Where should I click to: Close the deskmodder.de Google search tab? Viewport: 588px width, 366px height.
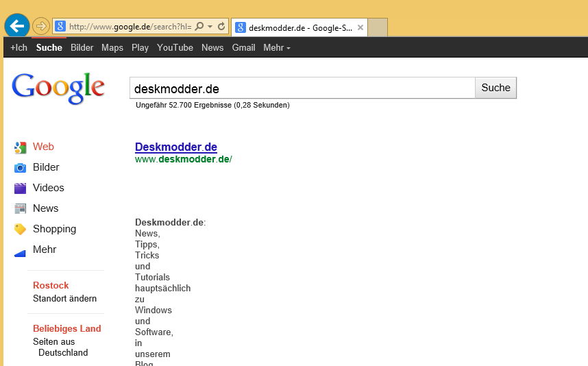pos(360,27)
